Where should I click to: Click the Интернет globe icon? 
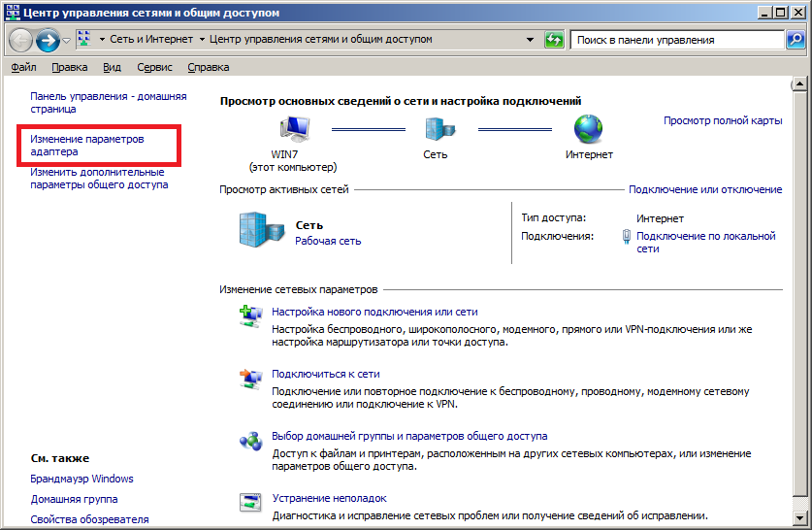[588, 129]
